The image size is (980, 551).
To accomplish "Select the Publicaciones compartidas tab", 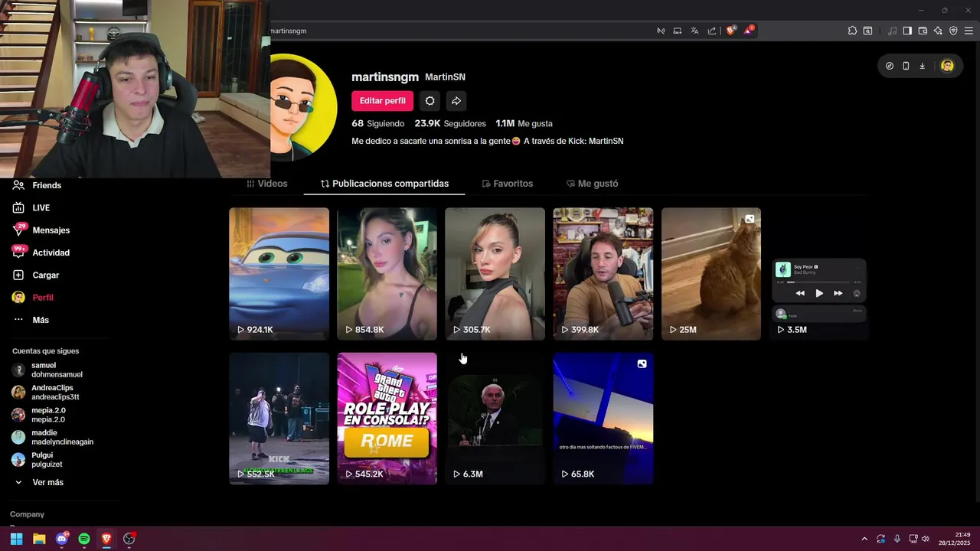I will point(384,184).
